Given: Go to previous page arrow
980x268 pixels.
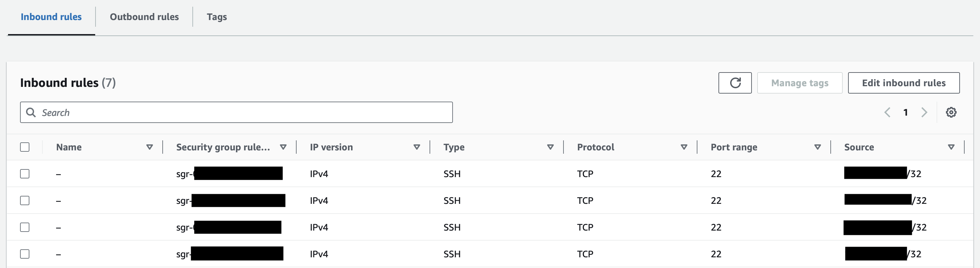Looking at the screenshot, I should coord(887,112).
